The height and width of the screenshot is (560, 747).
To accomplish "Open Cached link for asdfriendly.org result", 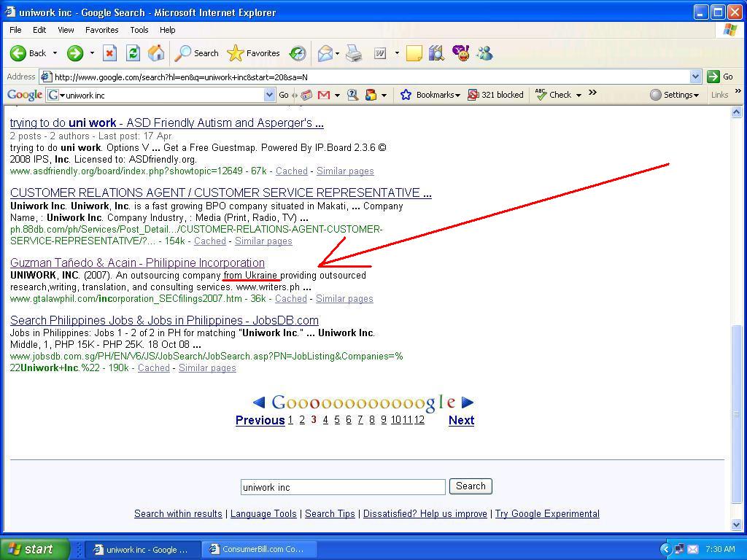I will [292, 171].
